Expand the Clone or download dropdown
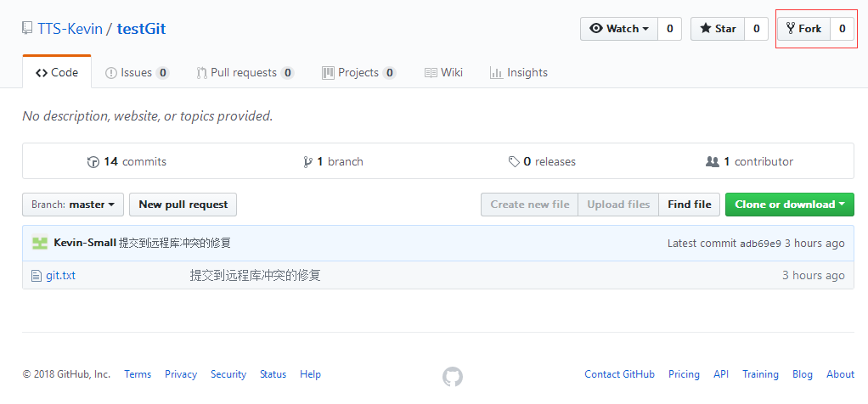The height and width of the screenshot is (404, 868). coord(790,205)
